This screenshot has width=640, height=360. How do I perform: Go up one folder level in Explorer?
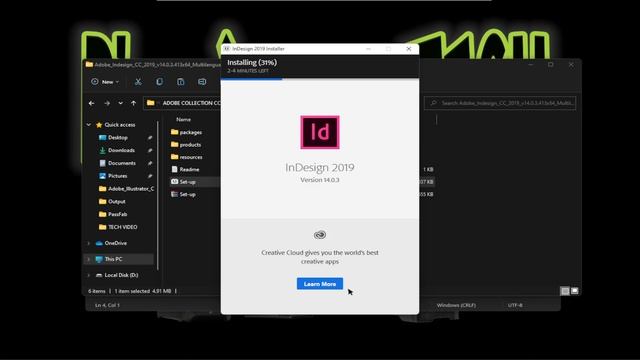click(133, 103)
